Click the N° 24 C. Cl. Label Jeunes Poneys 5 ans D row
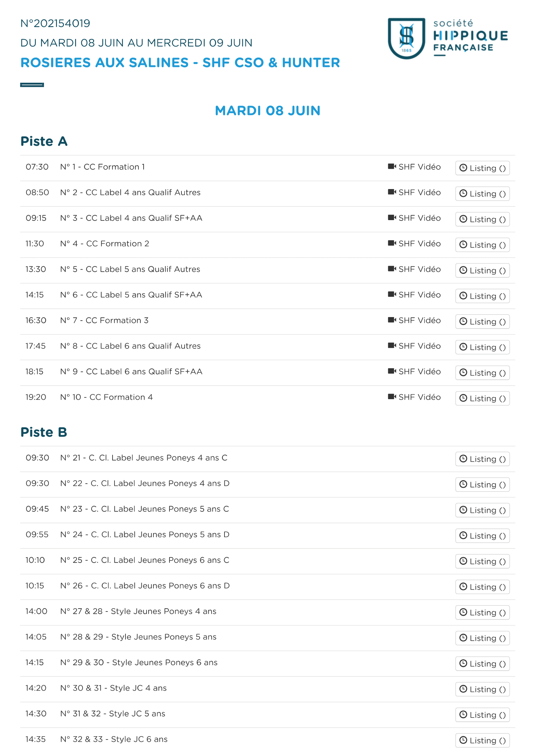 tap(267, 536)
